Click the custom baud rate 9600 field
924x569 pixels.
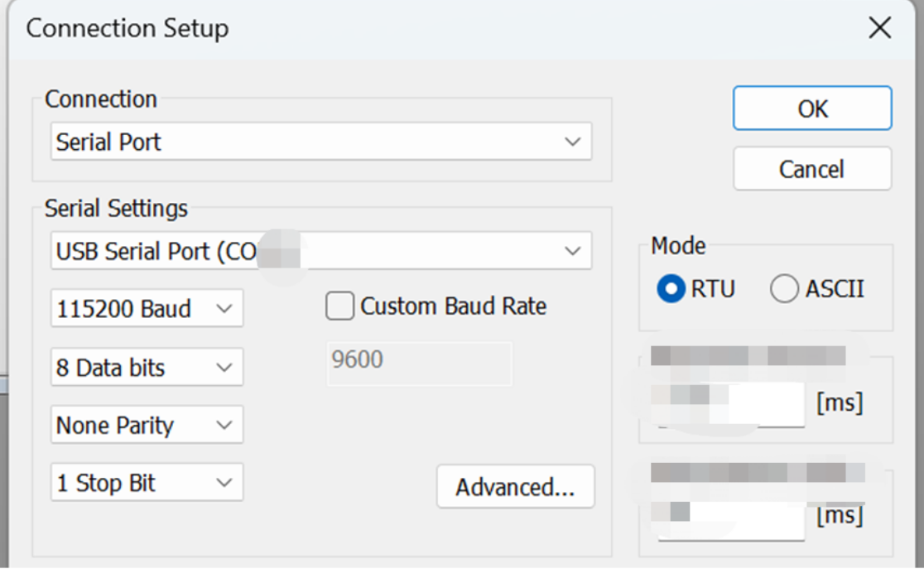(420, 364)
